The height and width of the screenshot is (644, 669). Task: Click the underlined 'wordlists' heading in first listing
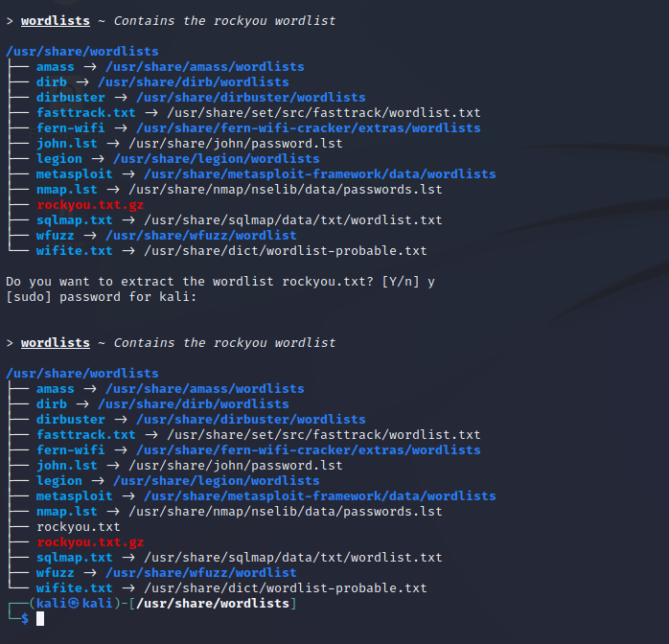[x=56, y=21]
